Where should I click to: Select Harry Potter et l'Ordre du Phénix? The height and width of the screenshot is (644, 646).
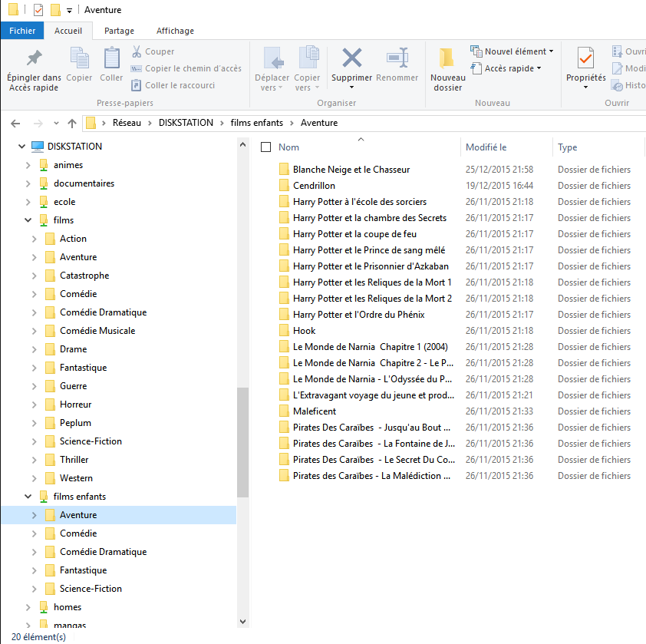coord(359,315)
